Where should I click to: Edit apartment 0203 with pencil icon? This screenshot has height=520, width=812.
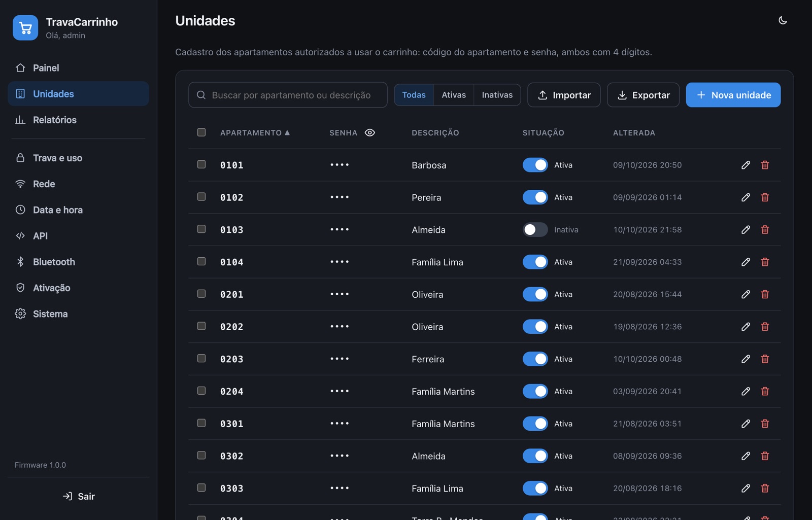(746, 359)
